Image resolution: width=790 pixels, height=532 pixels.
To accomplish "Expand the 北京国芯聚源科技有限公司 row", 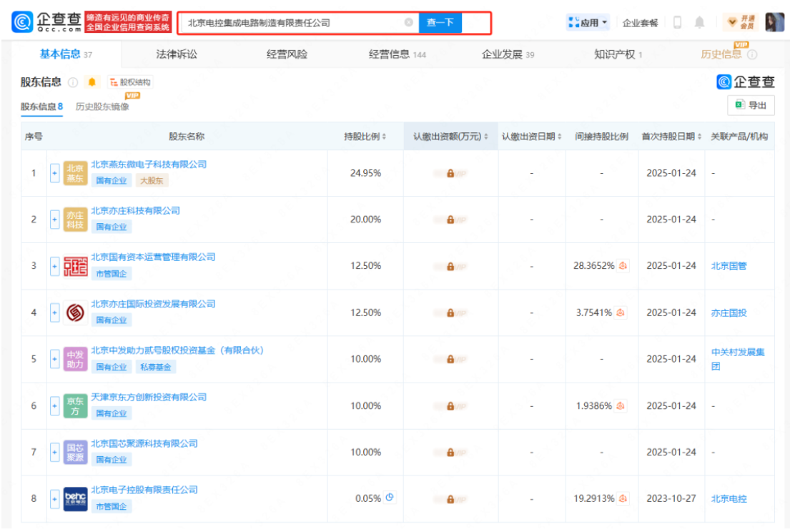I will pyautogui.click(x=54, y=453).
